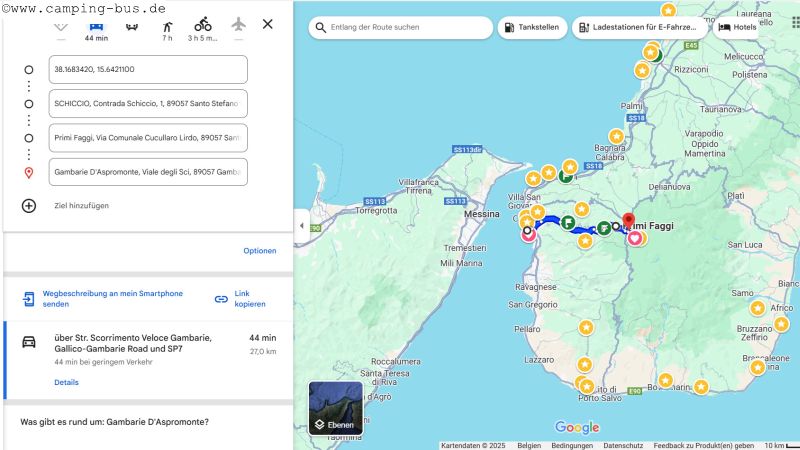Click Messina city label
Viewport: 800px width, 450px height.
(x=482, y=214)
